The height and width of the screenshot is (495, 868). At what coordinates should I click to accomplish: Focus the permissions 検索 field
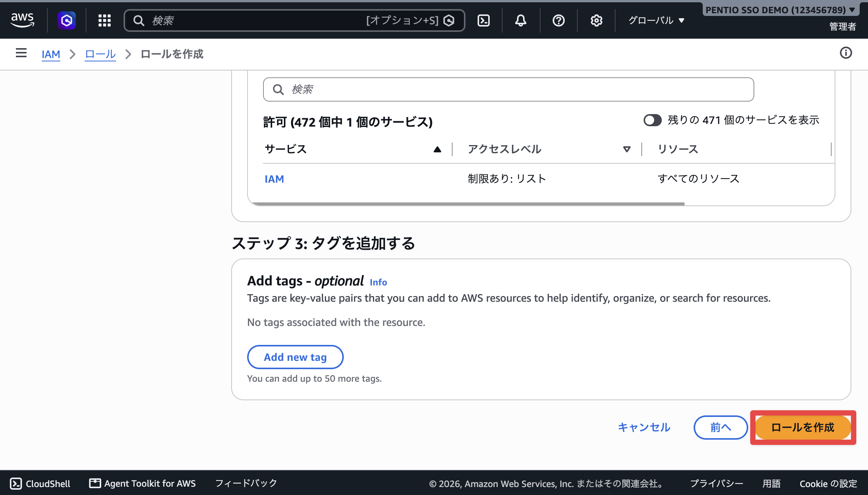click(x=508, y=89)
